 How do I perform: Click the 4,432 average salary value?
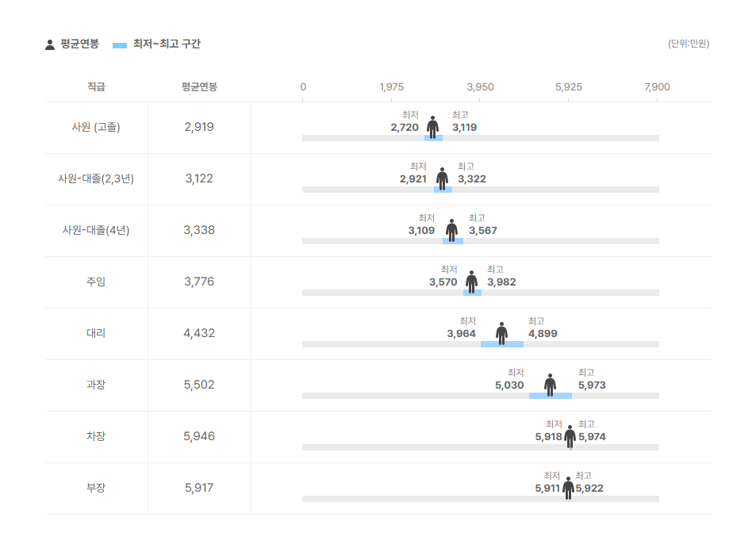pos(199,333)
